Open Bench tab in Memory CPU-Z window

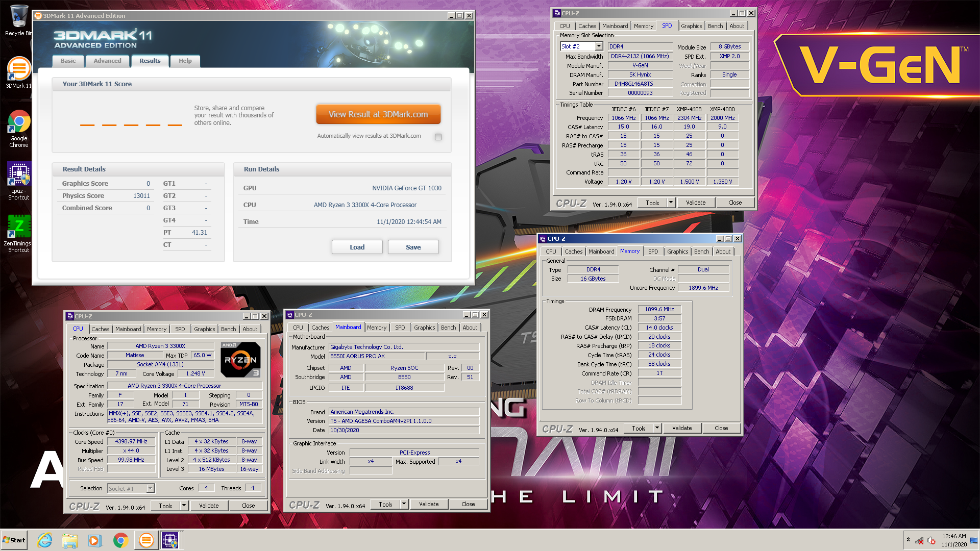tap(701, 252)
